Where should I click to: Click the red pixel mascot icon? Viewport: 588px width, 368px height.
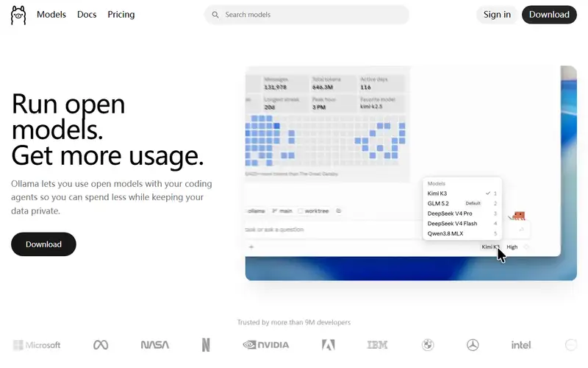517,216
